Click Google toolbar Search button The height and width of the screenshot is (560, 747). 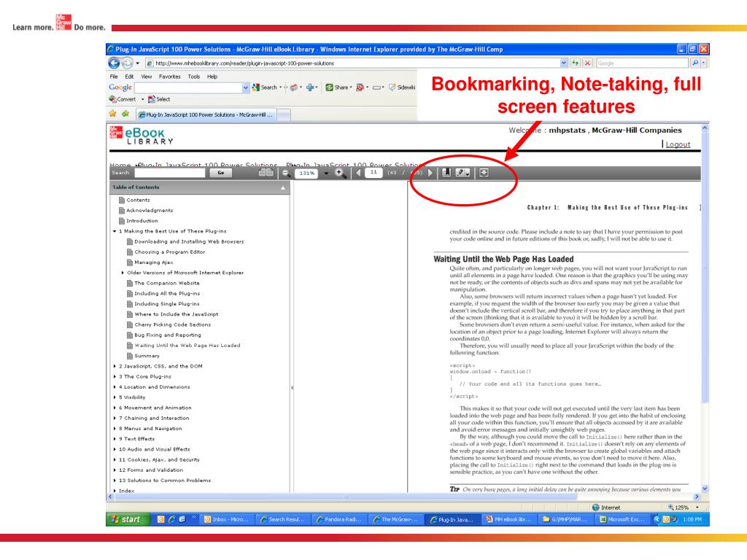pos(264,87)
